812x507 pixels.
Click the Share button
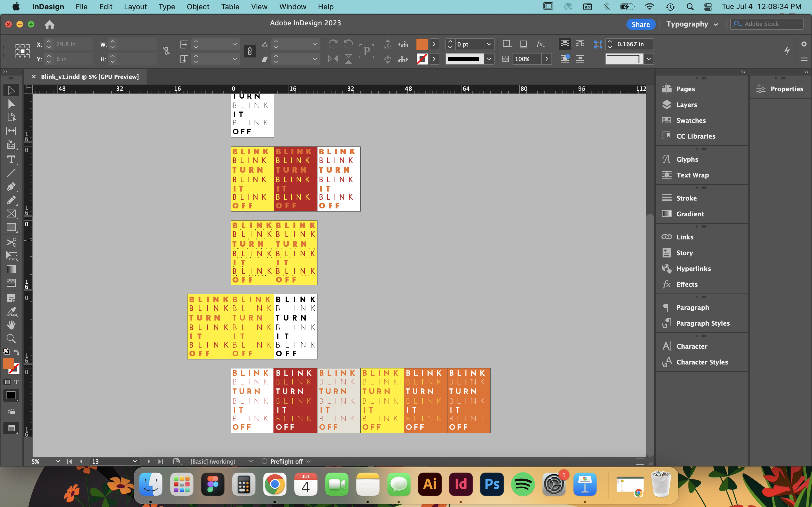coord(641,24)
